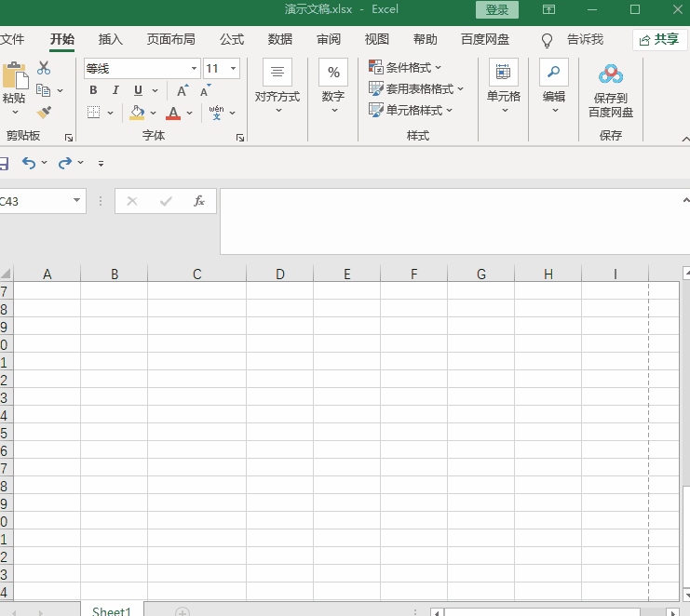Select the Format Painter brush icon
This screenshot has height=616, width=690.
click(x=44, y=113)
